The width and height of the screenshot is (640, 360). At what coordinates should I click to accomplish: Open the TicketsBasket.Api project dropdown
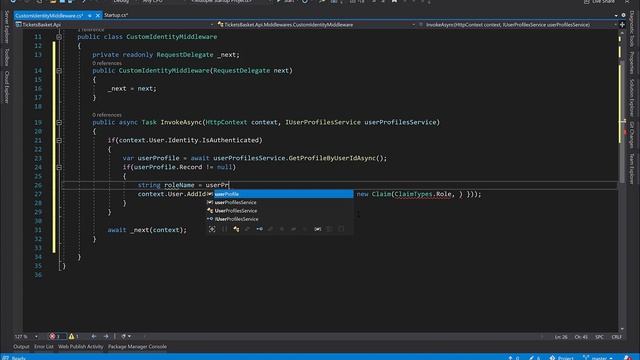[x=114, y=24]
